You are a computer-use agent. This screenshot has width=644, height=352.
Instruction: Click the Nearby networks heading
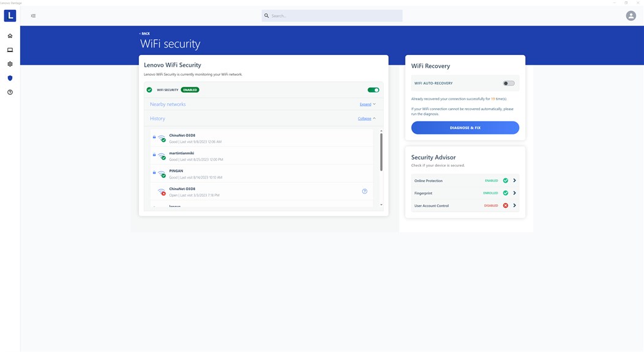pyautogui.click(x=168, y=105)
